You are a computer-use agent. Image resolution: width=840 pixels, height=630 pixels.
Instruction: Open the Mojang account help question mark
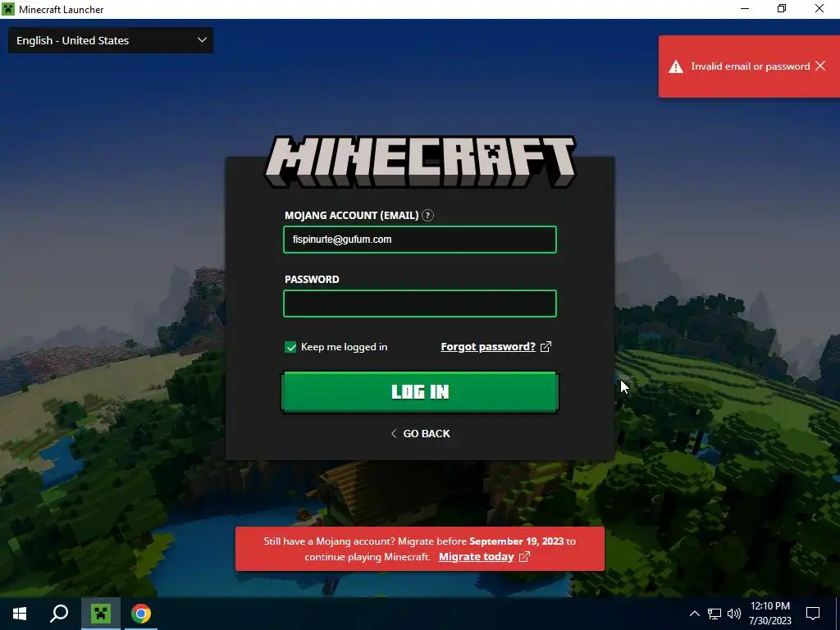[x=427, y=216]
